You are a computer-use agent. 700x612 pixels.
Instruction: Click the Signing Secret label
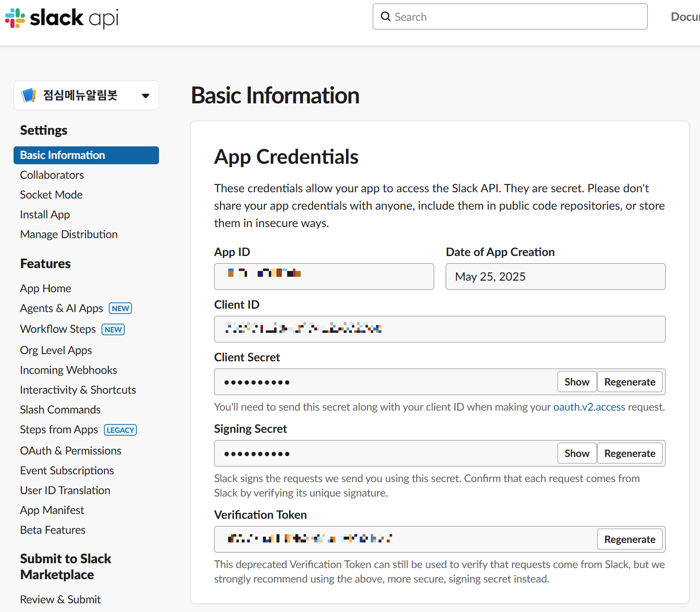[250, 429]
